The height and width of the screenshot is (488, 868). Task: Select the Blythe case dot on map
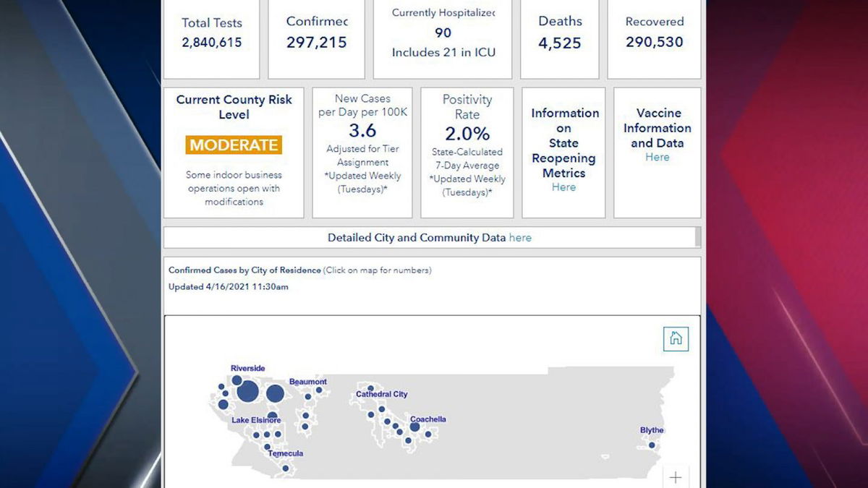tap(652, 444)
